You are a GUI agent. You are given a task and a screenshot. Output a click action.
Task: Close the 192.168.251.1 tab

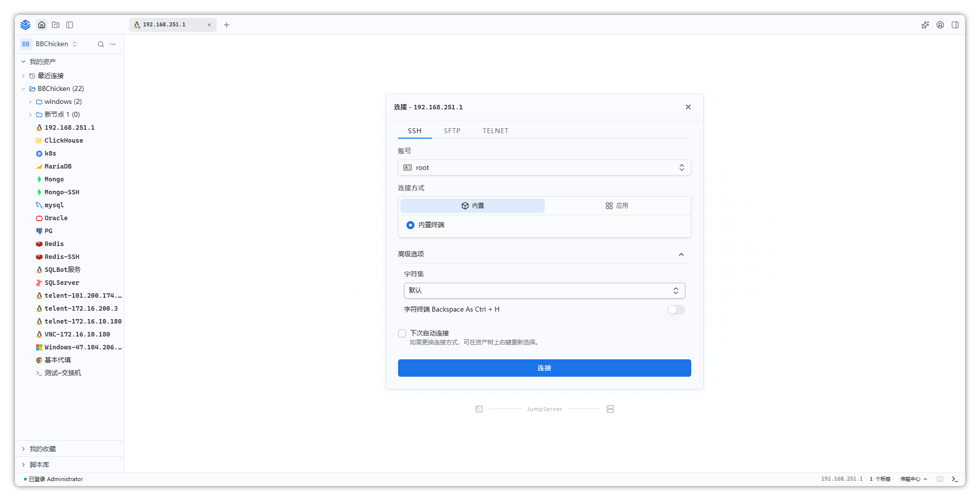click(209, 25)
